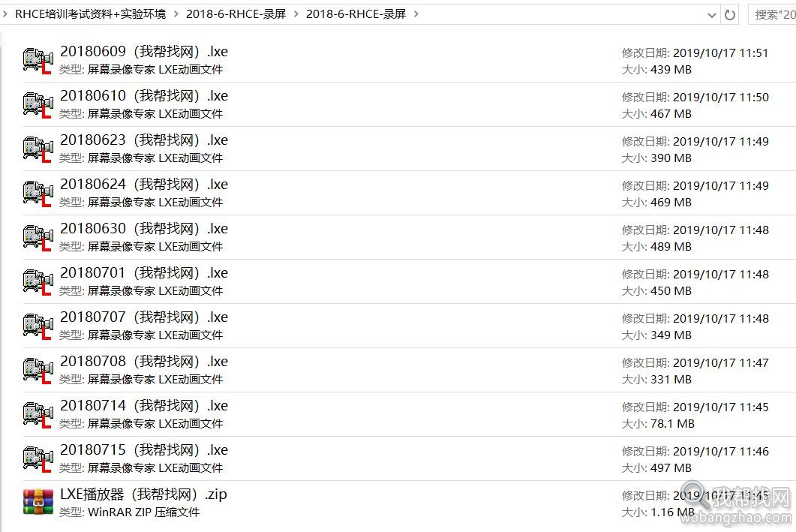Click the 20180714 LXE file icon
Image resolution: width=796 pixels, height=532 pixels.
click(x=38, y=414)
